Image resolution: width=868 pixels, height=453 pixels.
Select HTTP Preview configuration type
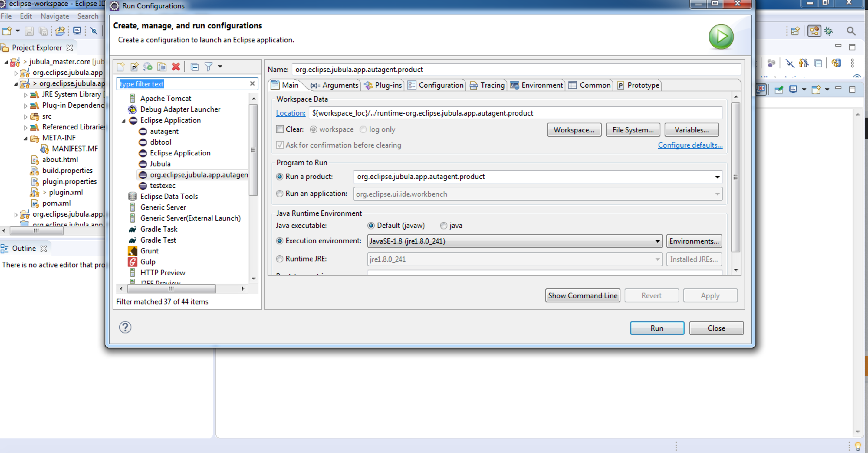click(163, 272)
